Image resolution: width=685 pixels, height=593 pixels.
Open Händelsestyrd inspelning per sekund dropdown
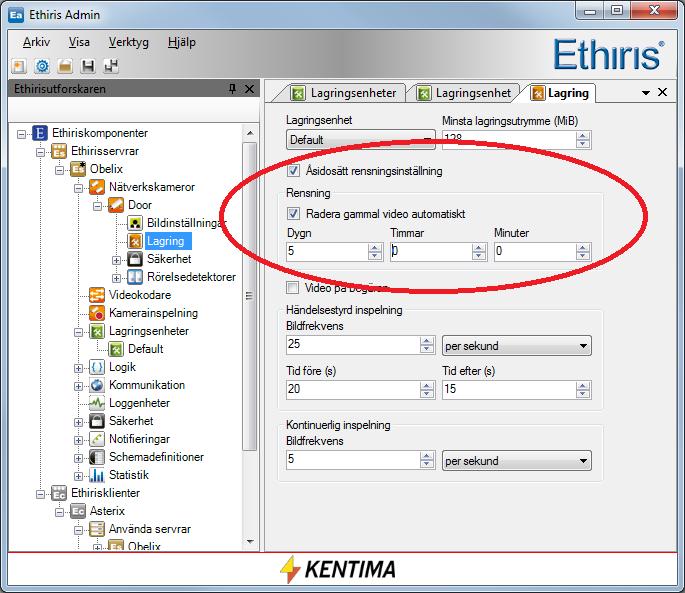[x=517, y=346]
